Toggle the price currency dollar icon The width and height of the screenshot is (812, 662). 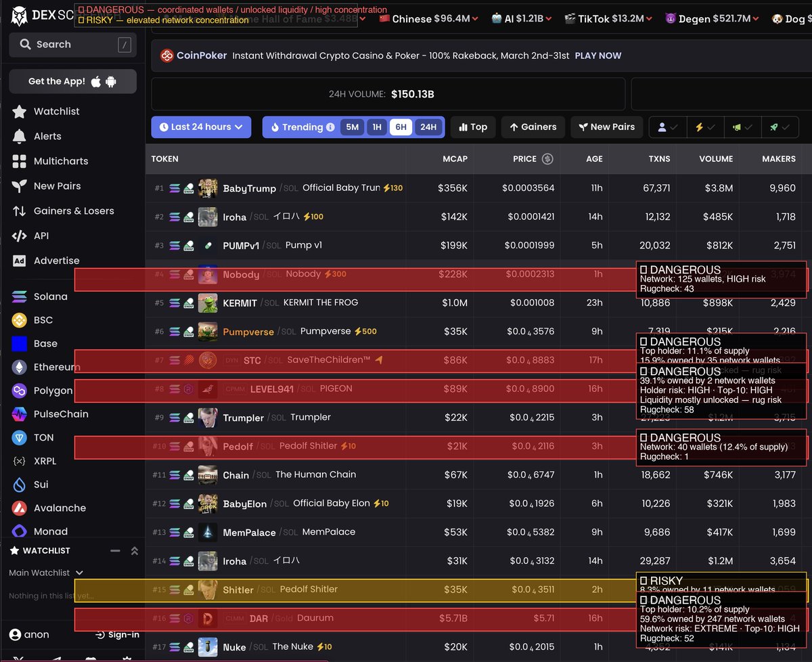click(x=547, y=159)
